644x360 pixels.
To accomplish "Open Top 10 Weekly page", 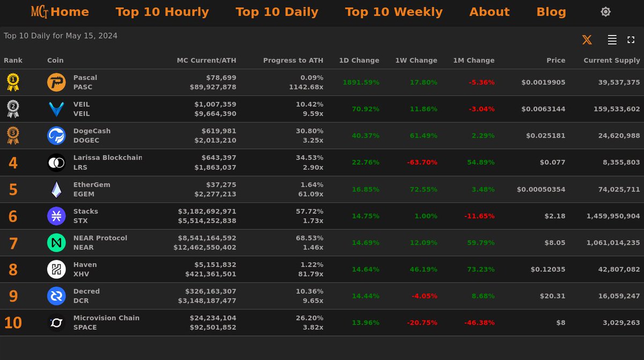I will coord(394,12).
